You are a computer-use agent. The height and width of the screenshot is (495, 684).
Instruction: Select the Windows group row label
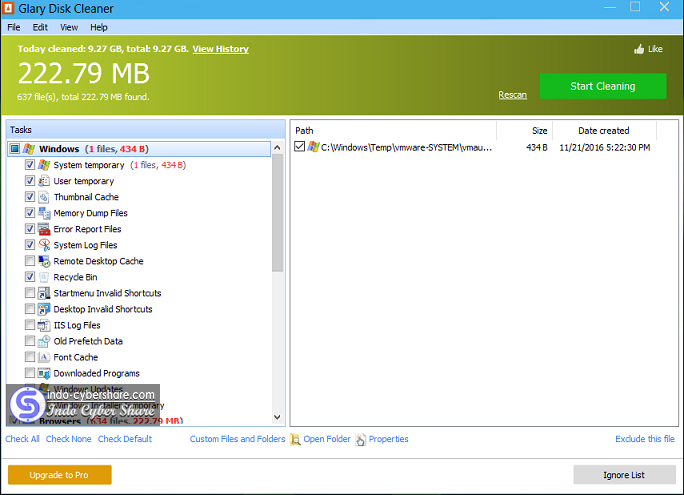click(59, 149)
